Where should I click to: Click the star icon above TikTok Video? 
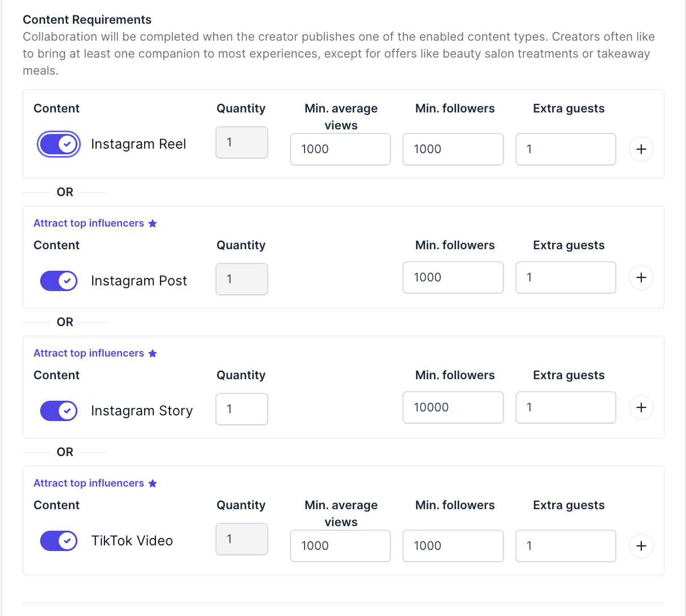[153, 484]
